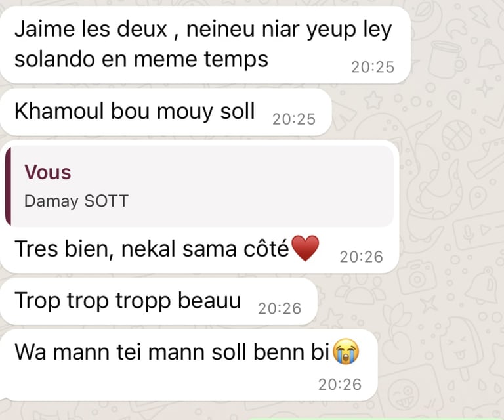The height and width of the screenshot is (420, 504).
Task: Click the 20:26 timestamp under crying emoji
Action: (340, 385)
